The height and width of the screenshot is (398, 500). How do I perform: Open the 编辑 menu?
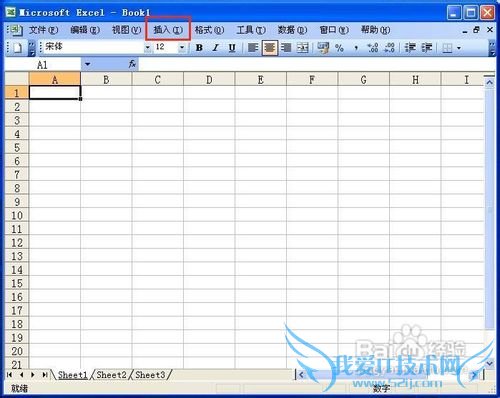85,30
